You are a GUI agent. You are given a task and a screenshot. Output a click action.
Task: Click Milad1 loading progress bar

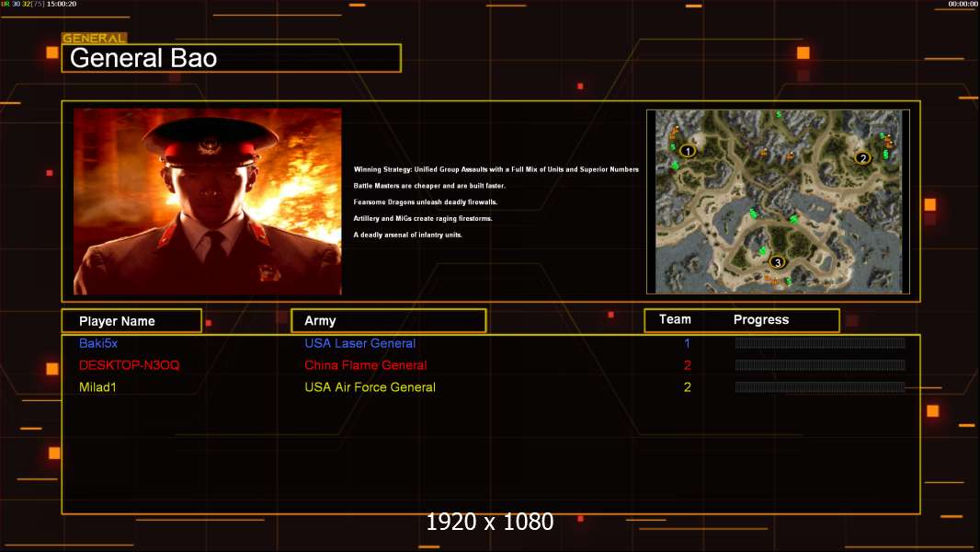click(820, 387)
